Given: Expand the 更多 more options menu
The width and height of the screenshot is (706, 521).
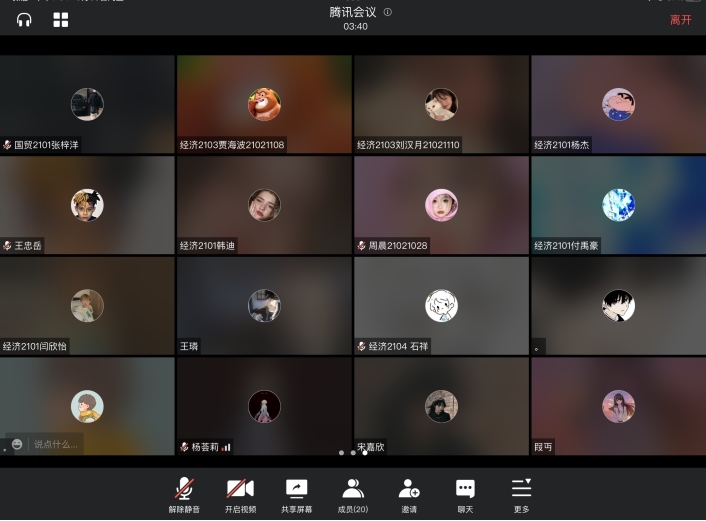Looking at the screenshot, I should [x=521, y=494].
